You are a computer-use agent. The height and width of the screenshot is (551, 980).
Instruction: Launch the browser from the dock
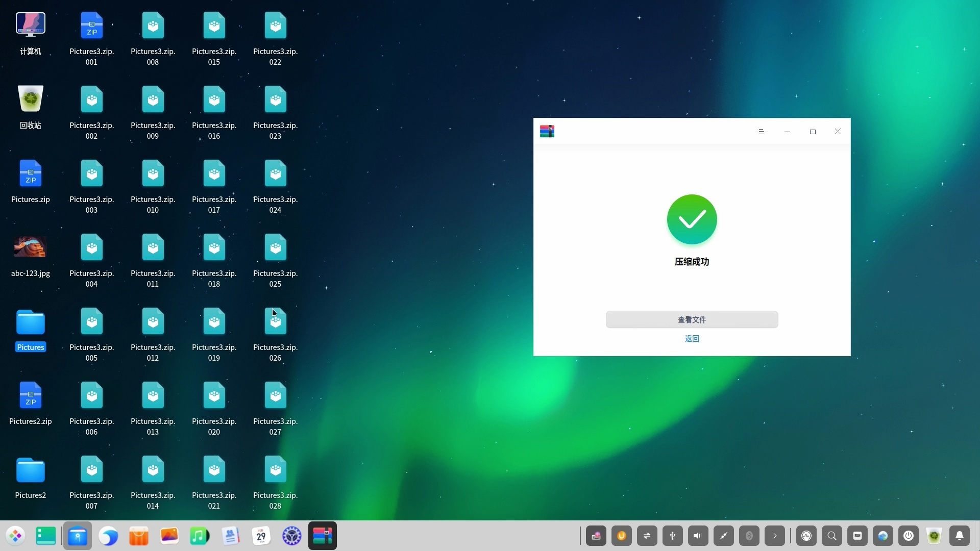coord(108,536)
